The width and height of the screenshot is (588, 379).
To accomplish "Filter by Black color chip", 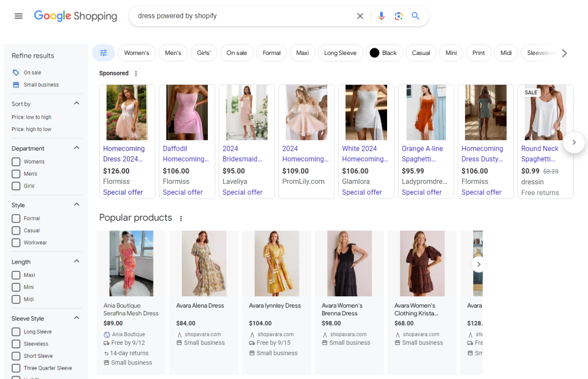I will point(383,53).
